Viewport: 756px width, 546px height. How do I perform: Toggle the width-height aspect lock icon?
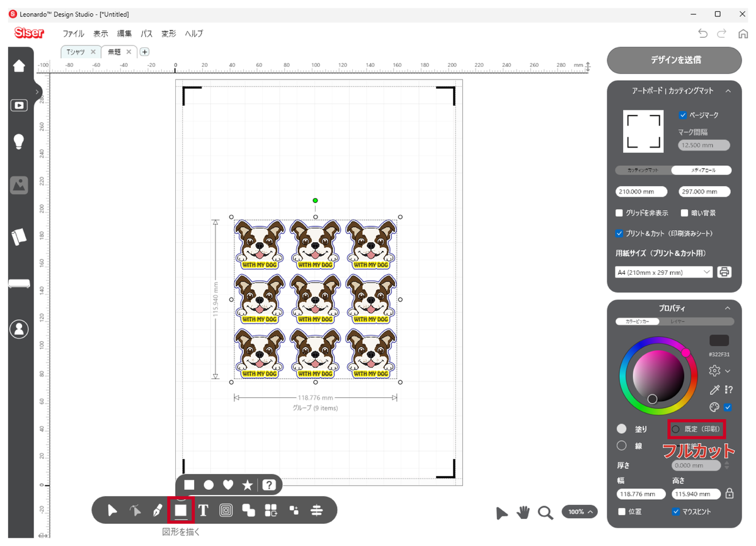coord(730,494)
